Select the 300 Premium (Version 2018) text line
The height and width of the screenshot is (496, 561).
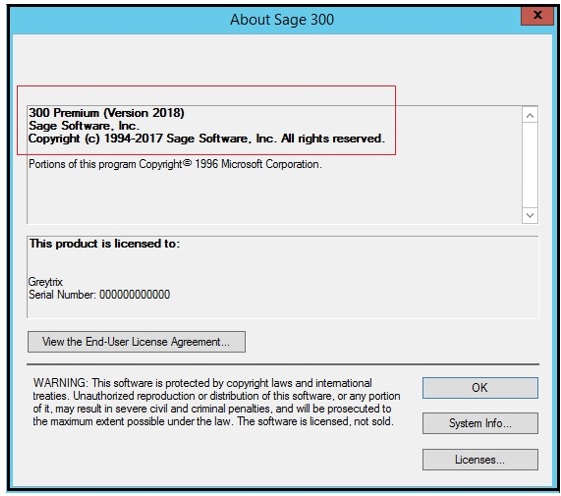107,113
